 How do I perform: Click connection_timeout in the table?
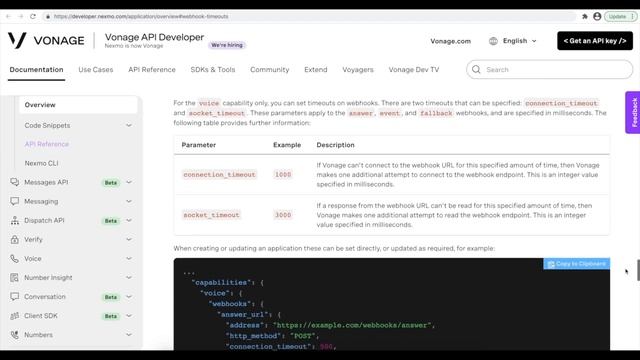[219, 175]
